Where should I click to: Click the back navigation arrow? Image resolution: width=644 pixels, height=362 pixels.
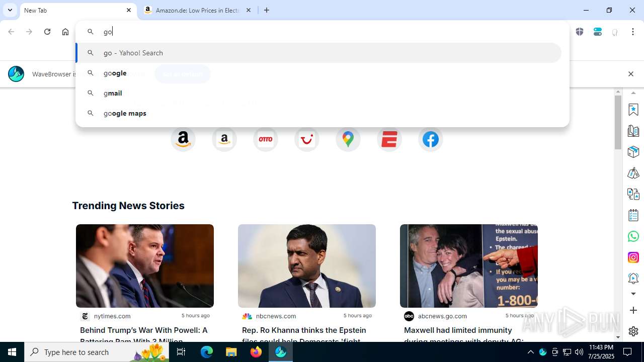[11, 32]
